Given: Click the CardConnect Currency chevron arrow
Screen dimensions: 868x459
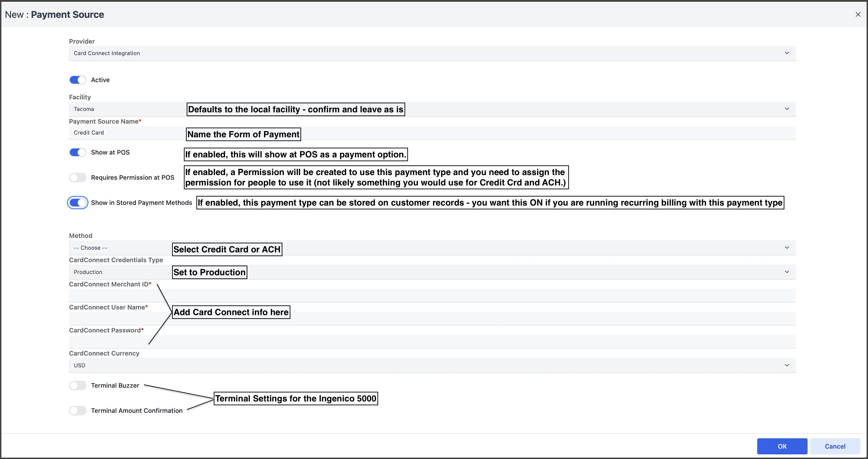Looking at the screenshot, I should tap(787, 365).
